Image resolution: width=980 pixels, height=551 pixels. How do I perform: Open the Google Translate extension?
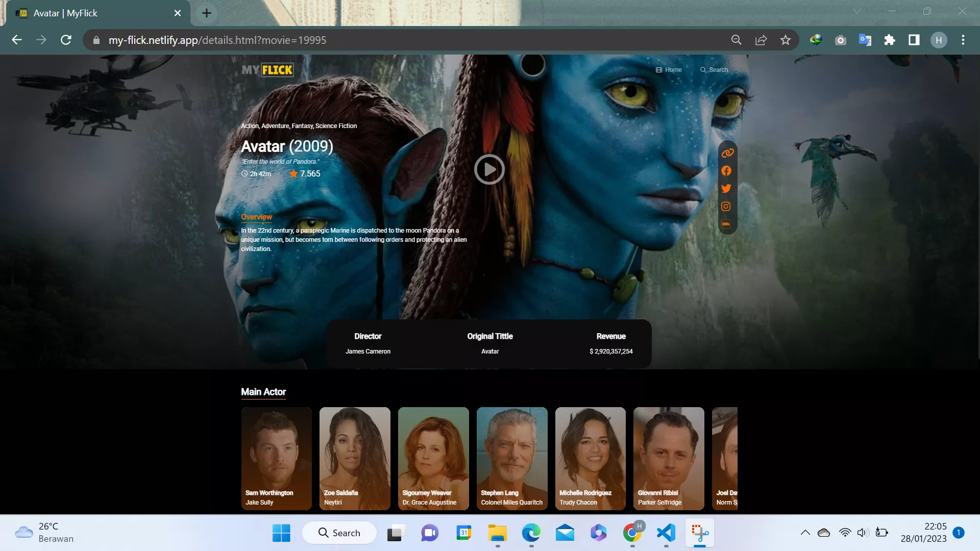865,40
